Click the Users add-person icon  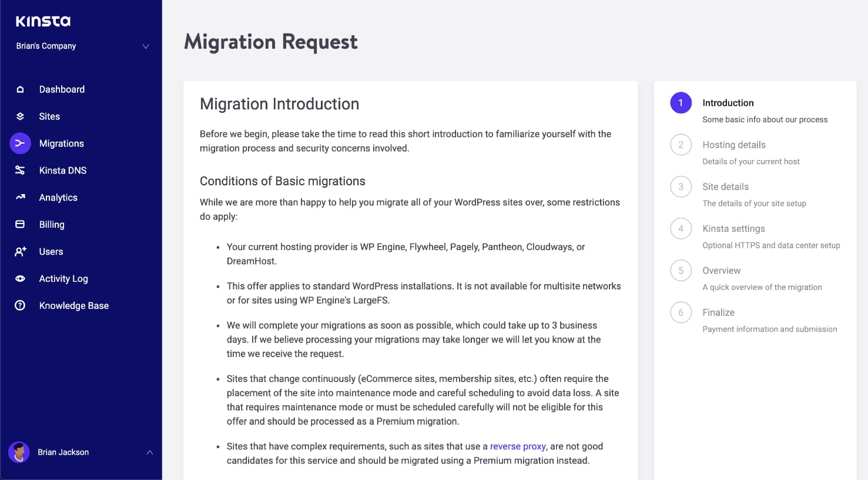20,252
